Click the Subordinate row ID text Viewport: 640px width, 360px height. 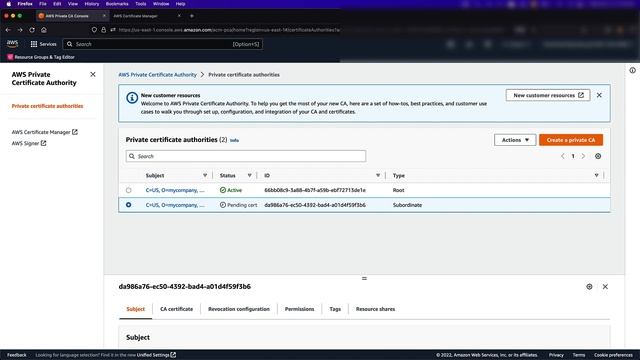click(315, 205)
